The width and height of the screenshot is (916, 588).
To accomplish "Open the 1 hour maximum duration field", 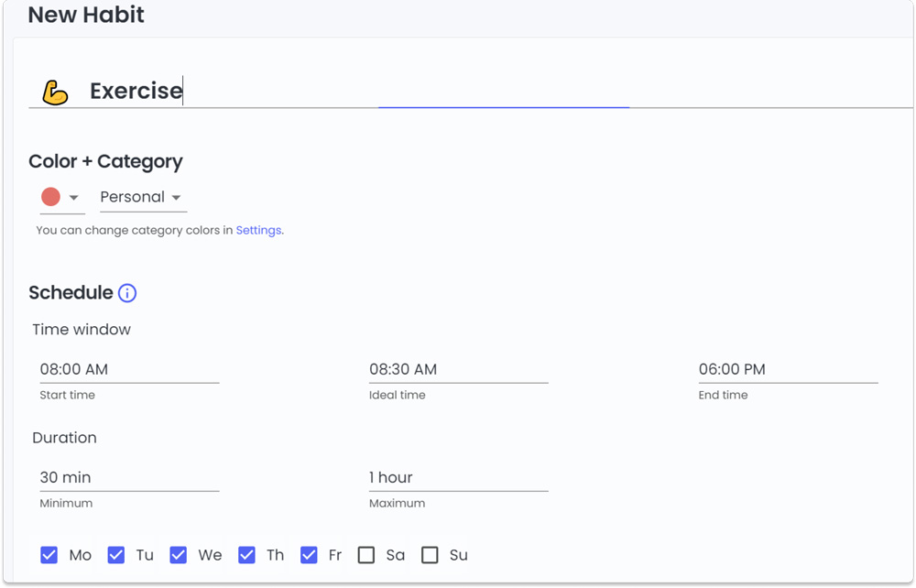I will click(458, 478).
